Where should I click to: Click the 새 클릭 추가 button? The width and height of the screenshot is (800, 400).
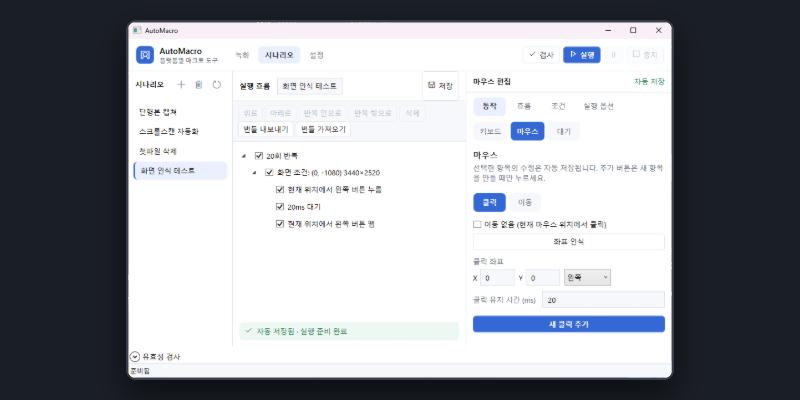(568, 324)
